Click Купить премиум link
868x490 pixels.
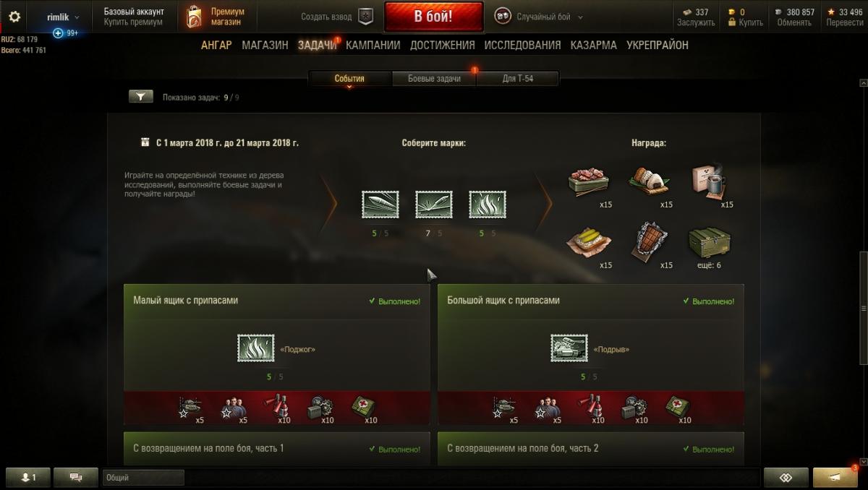[x=133, y=22]
